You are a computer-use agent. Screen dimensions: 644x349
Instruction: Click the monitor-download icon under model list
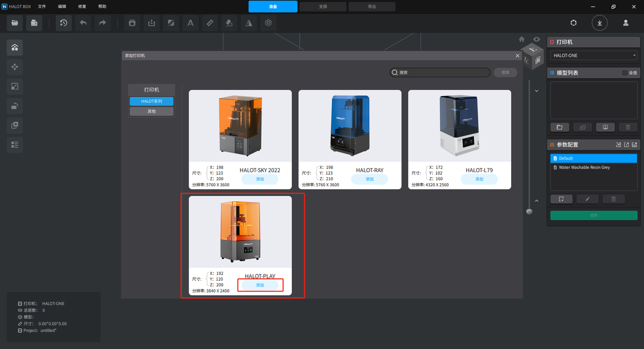(605, 127)
